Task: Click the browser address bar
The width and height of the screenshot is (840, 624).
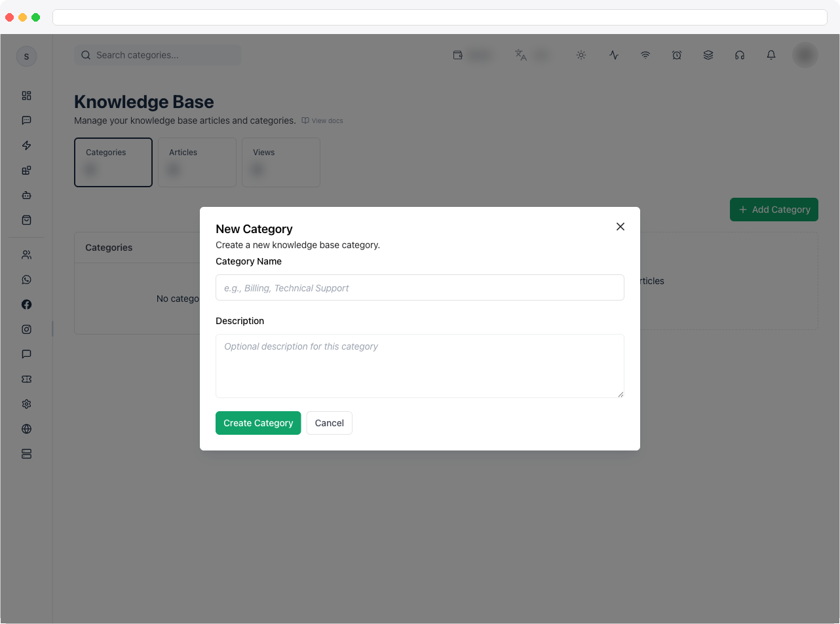Action: (440, 17)
